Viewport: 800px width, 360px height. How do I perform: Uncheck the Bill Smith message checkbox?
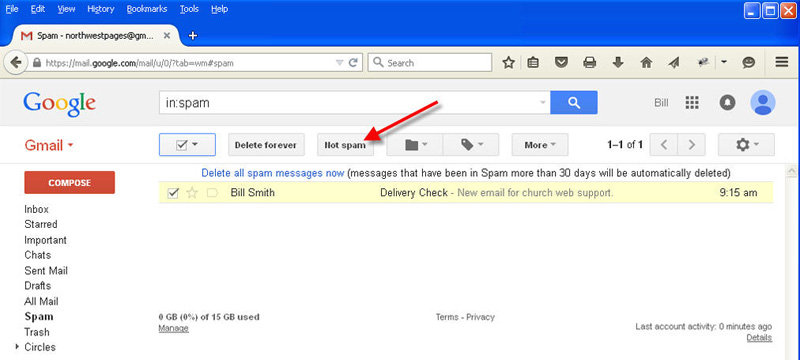click(x=173, y=193)
